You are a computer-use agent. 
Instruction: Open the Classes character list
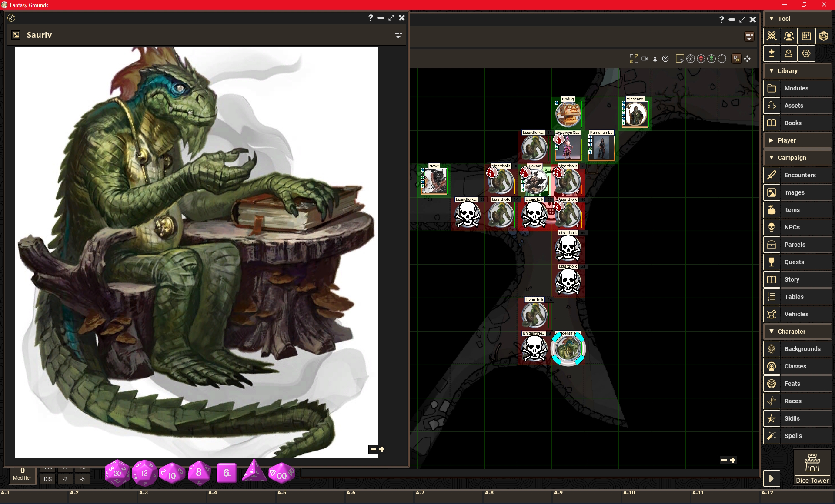tap(797, 366)
